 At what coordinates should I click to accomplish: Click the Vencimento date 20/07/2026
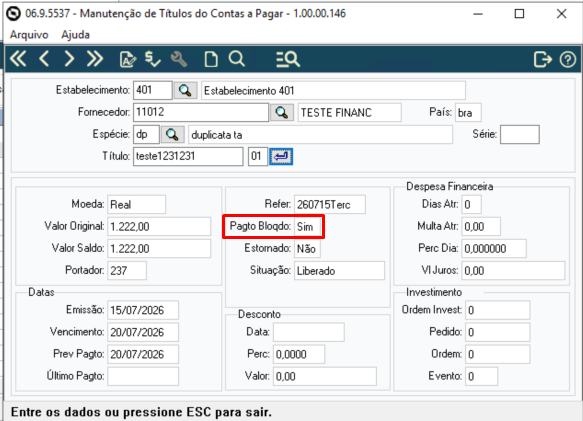pos(143,332)
